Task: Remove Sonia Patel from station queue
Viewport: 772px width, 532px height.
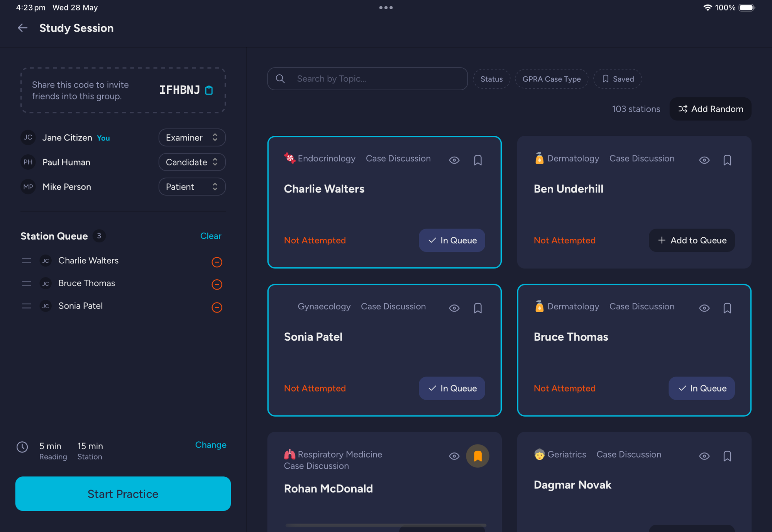Action: [217, 307]
